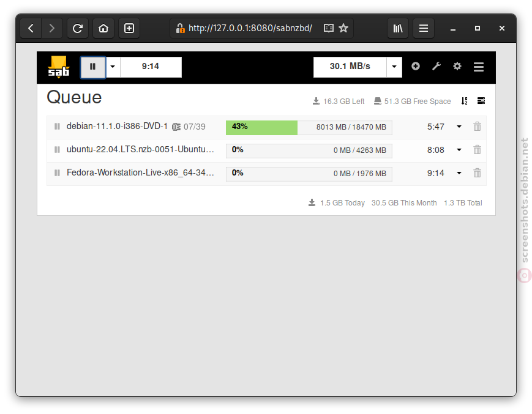Go to the browser home page

point(103,28)
